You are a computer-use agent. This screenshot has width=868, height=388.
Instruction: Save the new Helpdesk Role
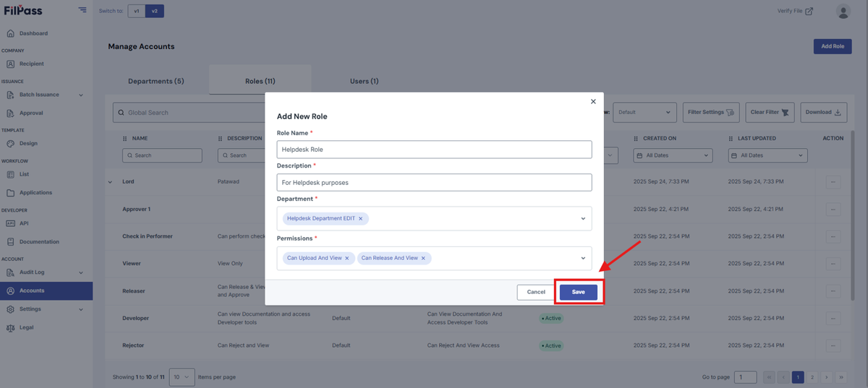click(578, 292)
